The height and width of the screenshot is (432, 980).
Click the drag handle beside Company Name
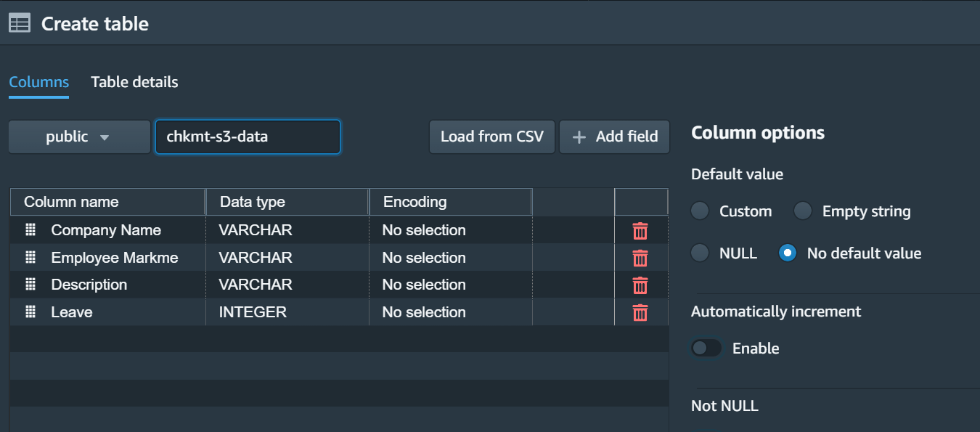tap(29, 229)
